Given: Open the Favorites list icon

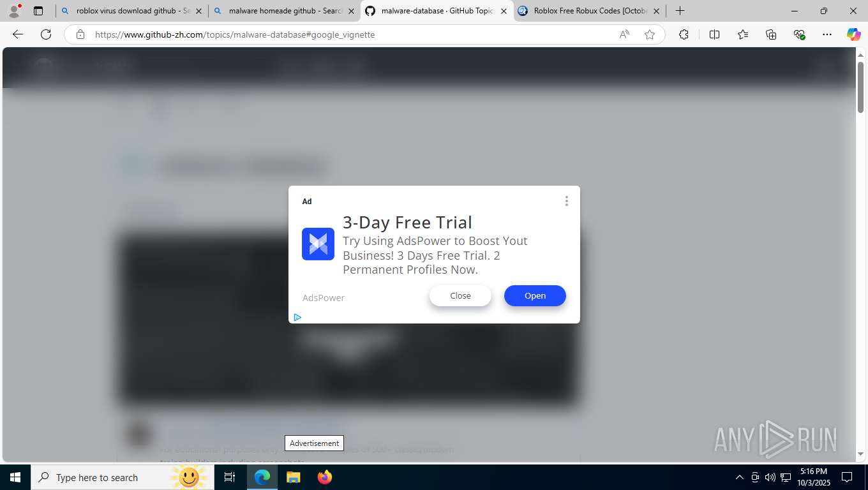Looking at the screenshot, I should (x=743, y=34).
